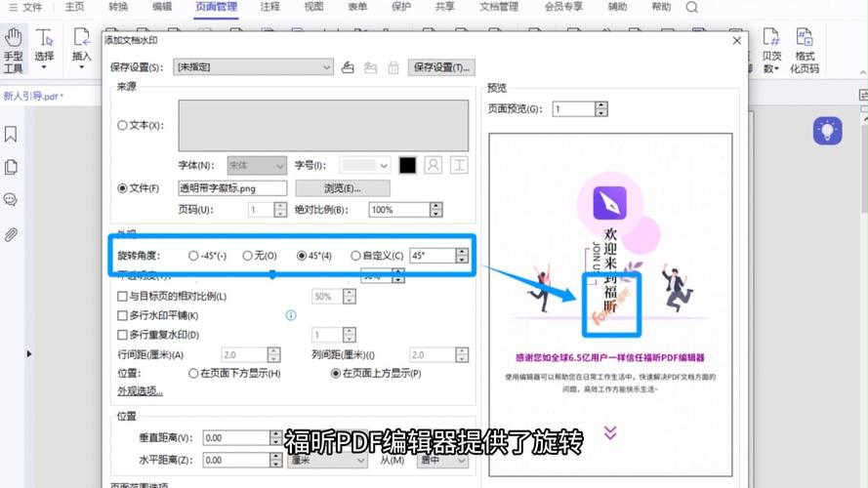Open the Bookmarks sidebar panel
This screenshot has width=868, height=488.
pos(11,134)
